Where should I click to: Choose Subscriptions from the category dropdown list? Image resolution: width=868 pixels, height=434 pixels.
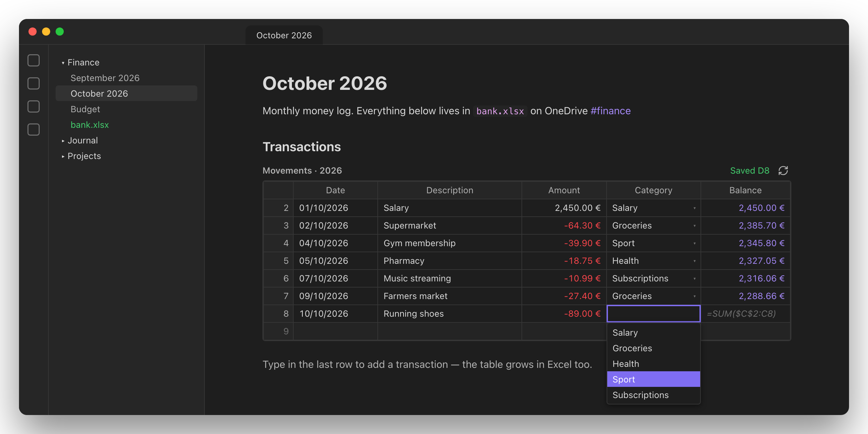(653, 395)
